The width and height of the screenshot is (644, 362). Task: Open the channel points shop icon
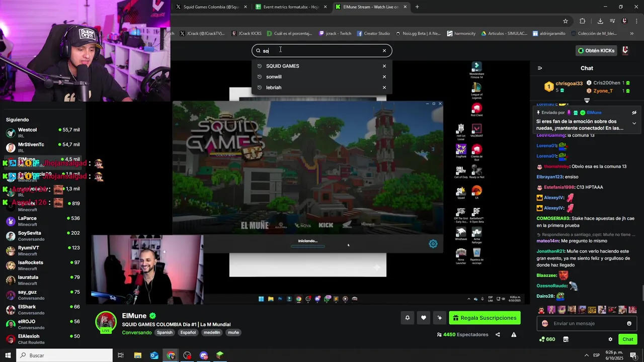click(x=566, y=339)
